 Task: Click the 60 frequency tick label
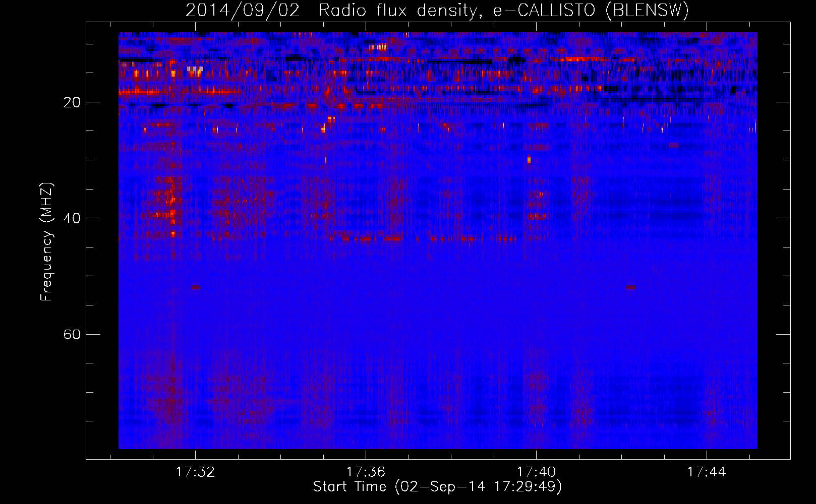(72, 334)
